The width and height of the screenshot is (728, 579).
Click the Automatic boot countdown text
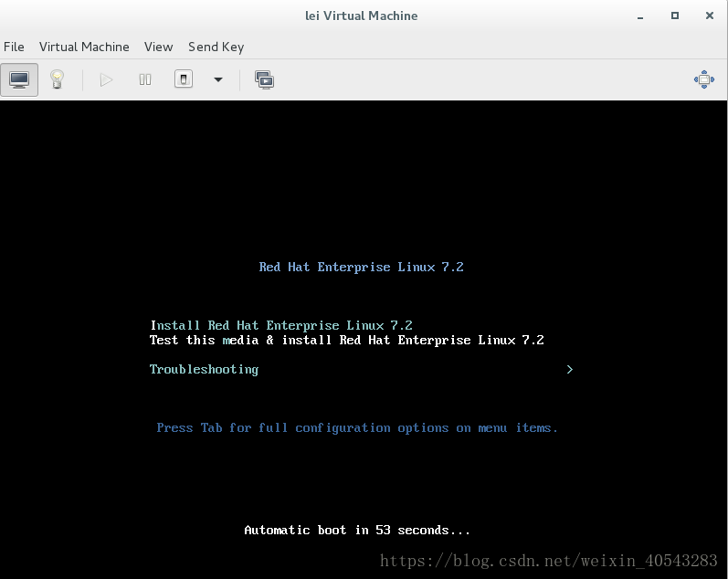[357, 531]
